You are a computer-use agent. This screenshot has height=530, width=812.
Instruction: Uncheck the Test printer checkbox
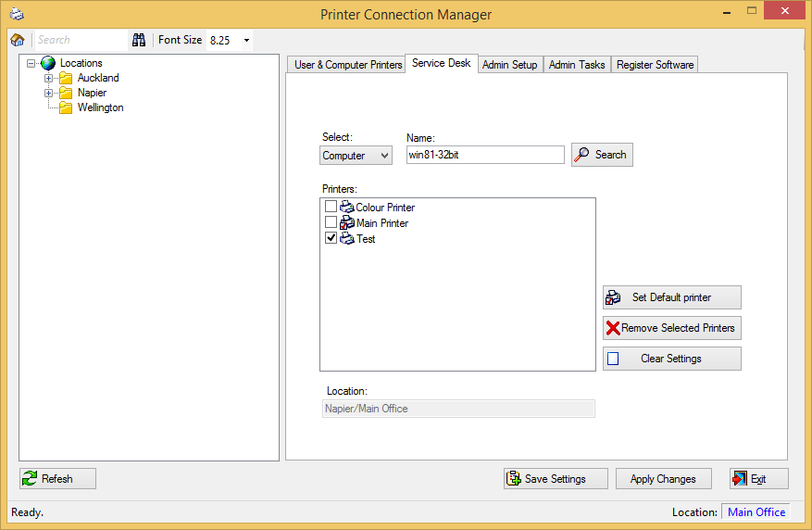331,238
